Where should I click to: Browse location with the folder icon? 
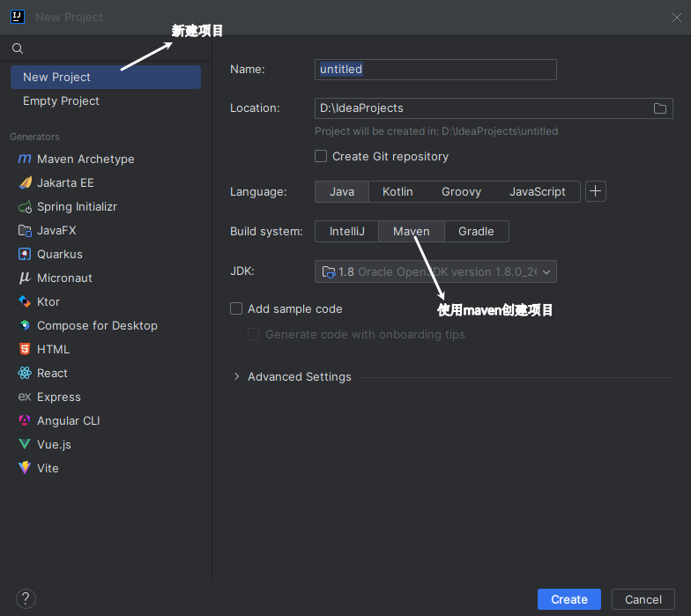coord(659,108)
